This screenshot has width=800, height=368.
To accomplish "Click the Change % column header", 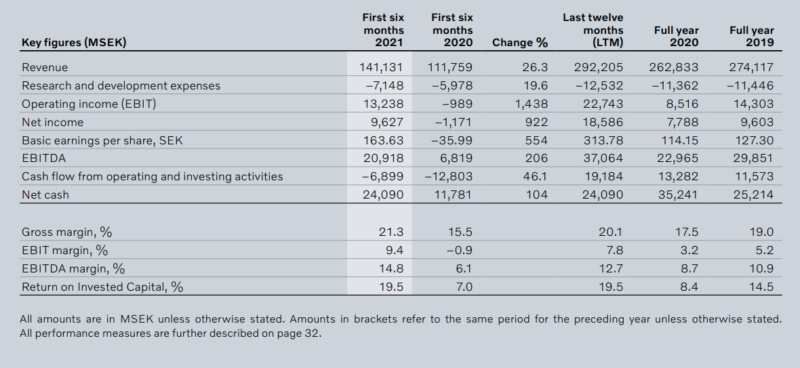I will click(x=520, y=42).
